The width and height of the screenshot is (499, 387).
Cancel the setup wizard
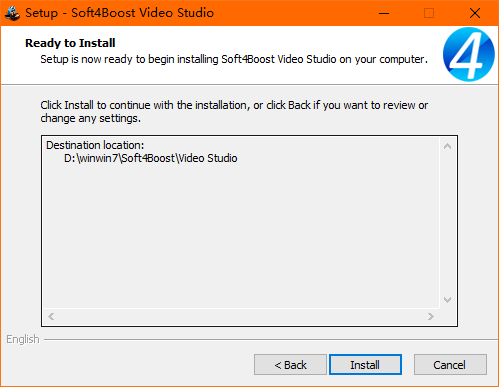click(x=450, y=365)
